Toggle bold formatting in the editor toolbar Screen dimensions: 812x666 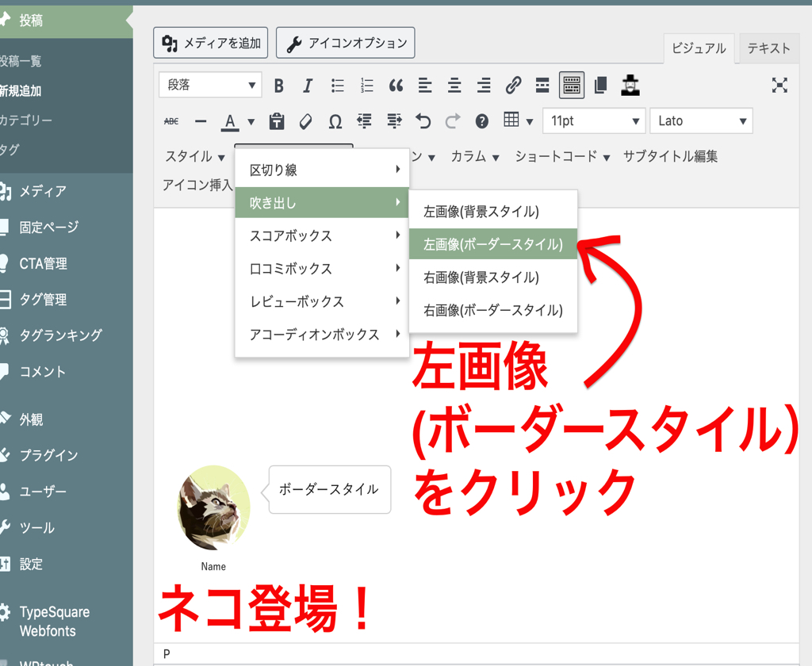point(278,86)
